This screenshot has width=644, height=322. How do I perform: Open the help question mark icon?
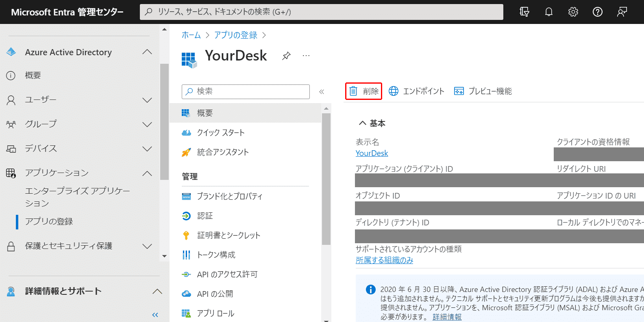[x=598, y=12]
